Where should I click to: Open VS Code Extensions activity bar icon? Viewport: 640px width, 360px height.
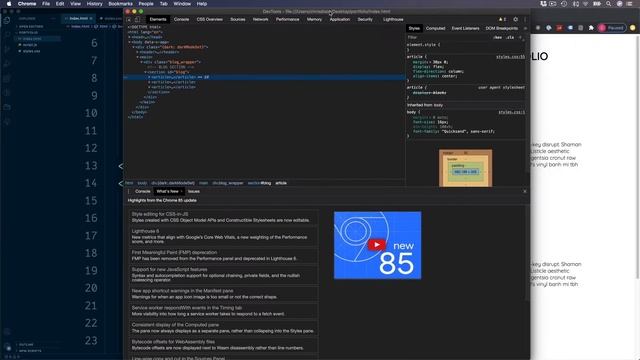[x=7, y=78]
